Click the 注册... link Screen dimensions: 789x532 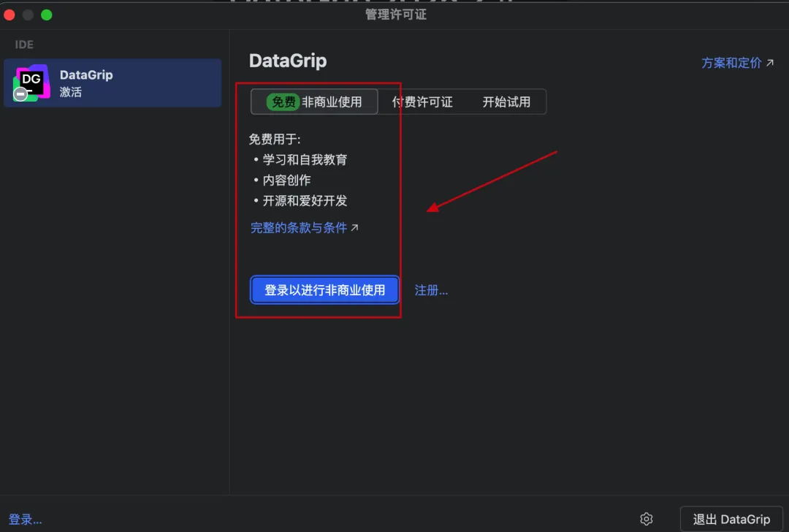click(x=431, y=290)
